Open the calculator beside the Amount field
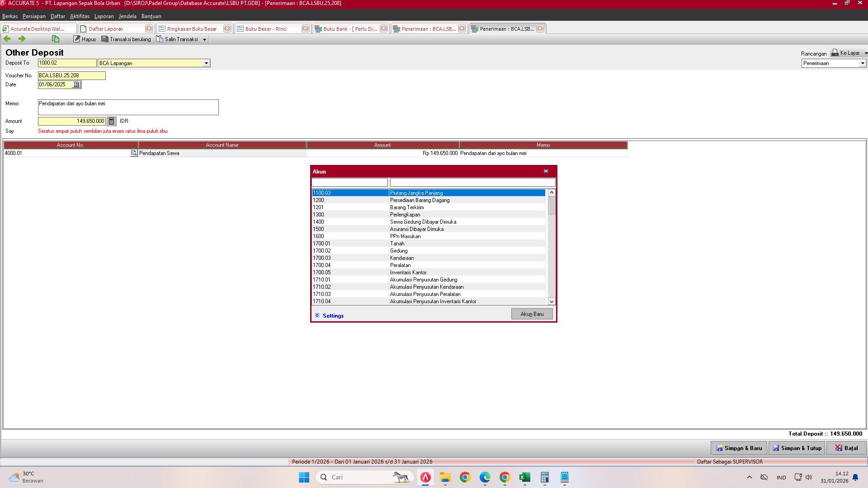Viewport: 868px width, 488px height. pos(112,121)
